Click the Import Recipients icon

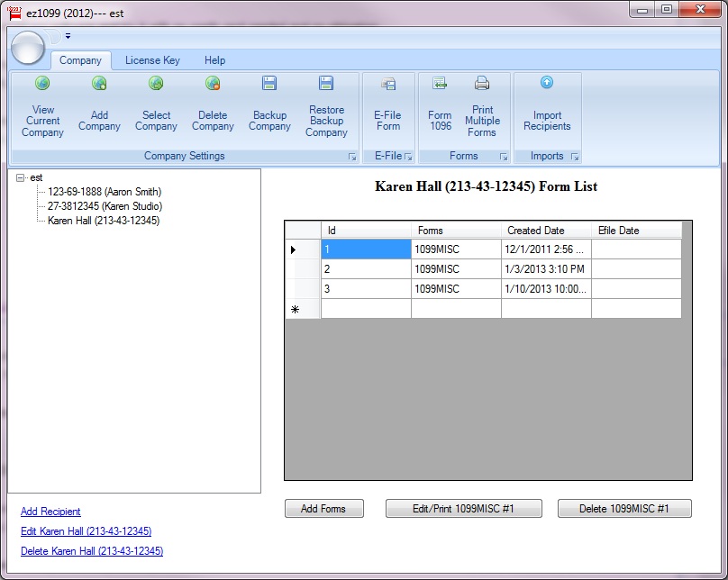547,83
